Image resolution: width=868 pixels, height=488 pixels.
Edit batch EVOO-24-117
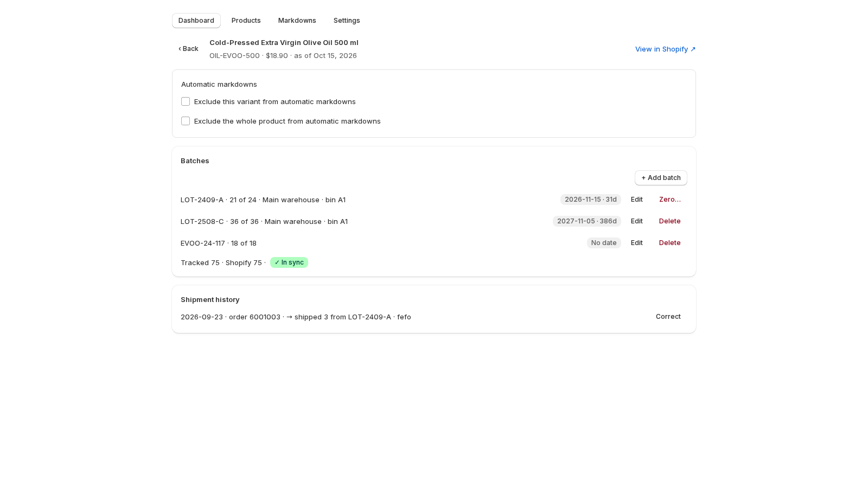(x=637, y=243)
